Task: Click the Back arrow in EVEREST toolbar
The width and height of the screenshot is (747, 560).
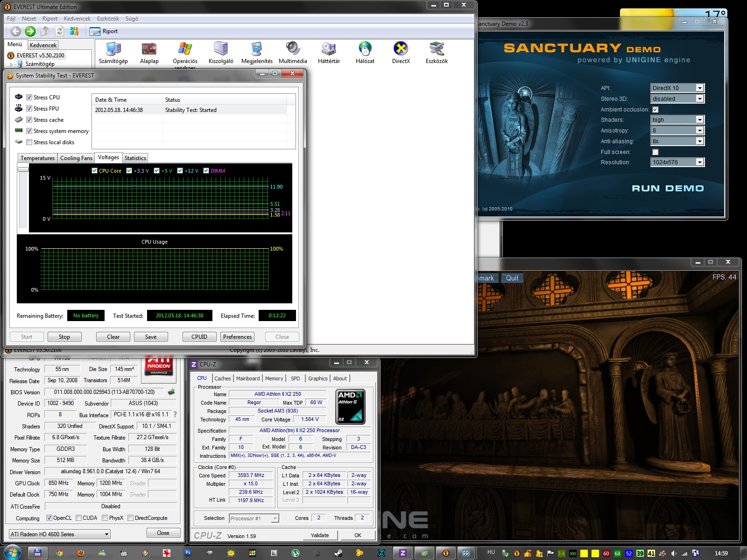Action: pyautogui.click(x=16, y=31)
